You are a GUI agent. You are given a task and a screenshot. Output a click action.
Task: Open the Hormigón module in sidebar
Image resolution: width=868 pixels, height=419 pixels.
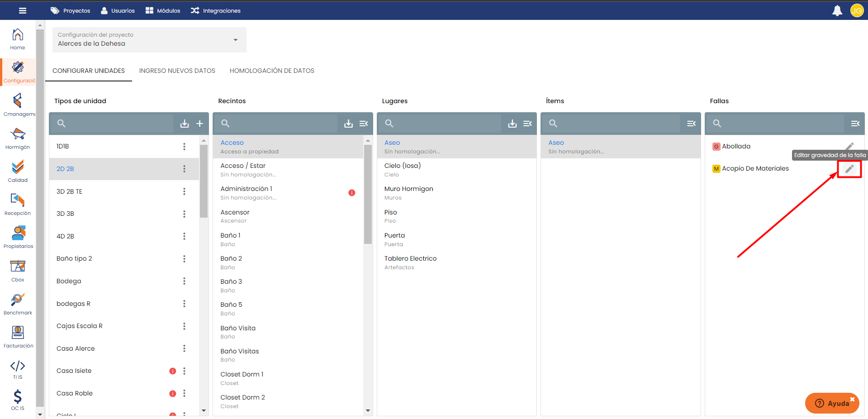pyautogui.click(x=18, y=138)
